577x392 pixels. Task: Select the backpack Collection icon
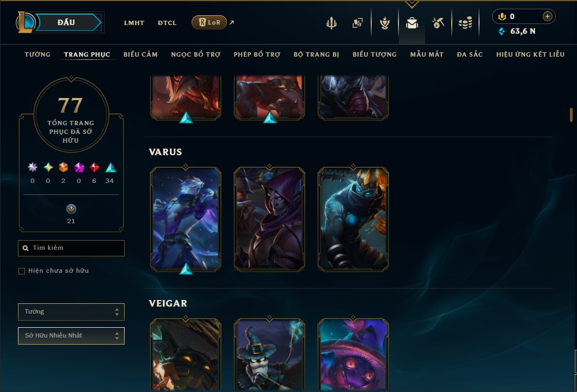coord(412,23)
